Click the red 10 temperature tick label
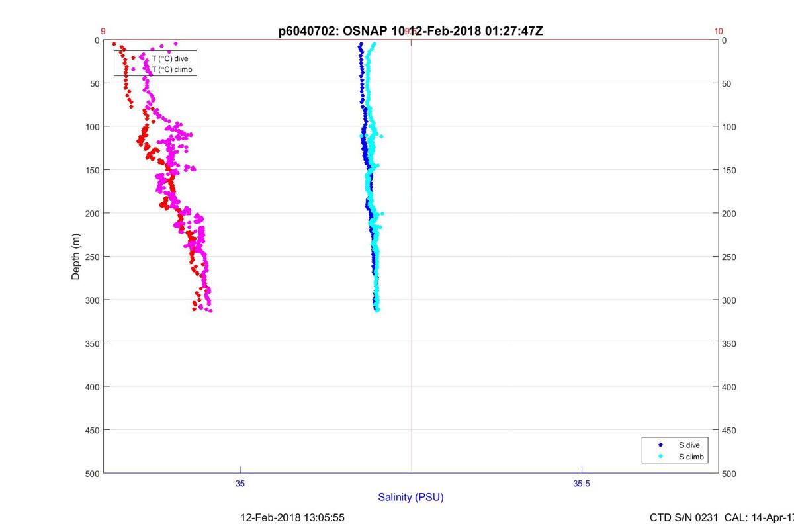 [x=719, y=31]
